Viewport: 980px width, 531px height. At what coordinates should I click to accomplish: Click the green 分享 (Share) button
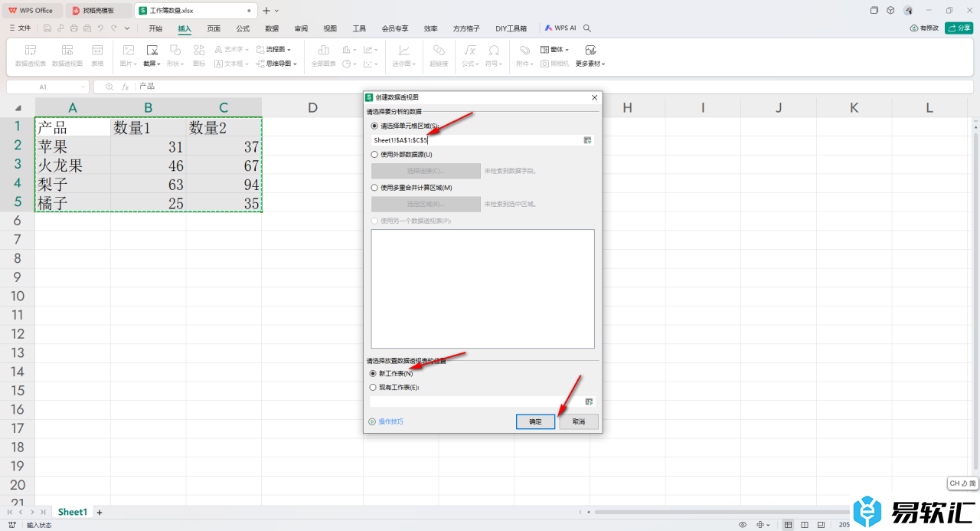click(x=959, y=28)
